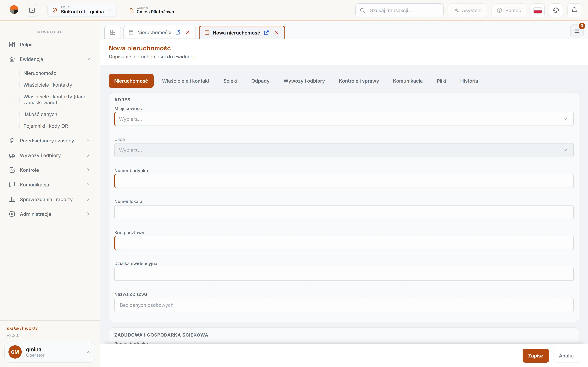The width and height of the screenshot is (588, 367).
Task: Expand Przedsiębiorcy i zasoby menu
Action: [50, 141]
